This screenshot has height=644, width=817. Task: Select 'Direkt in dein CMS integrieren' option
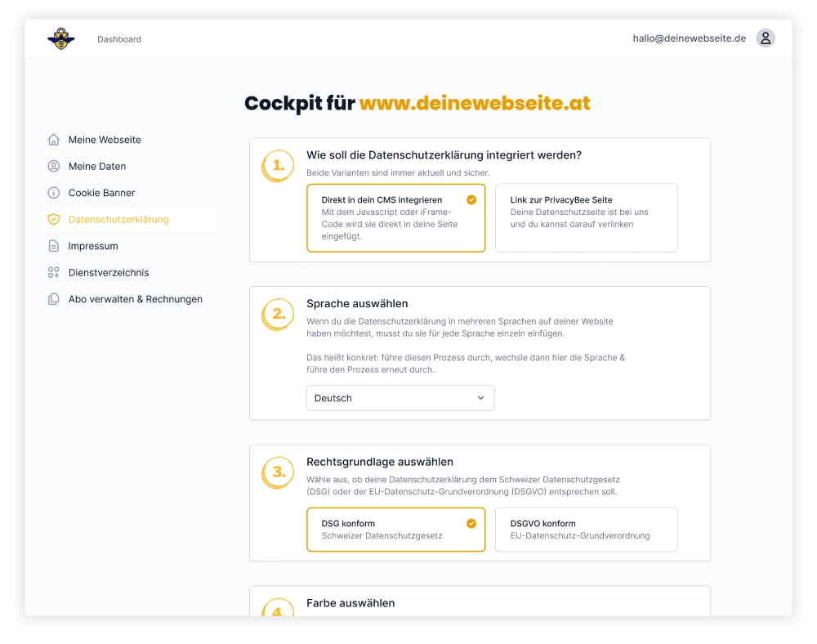click(x=395, y=217)
